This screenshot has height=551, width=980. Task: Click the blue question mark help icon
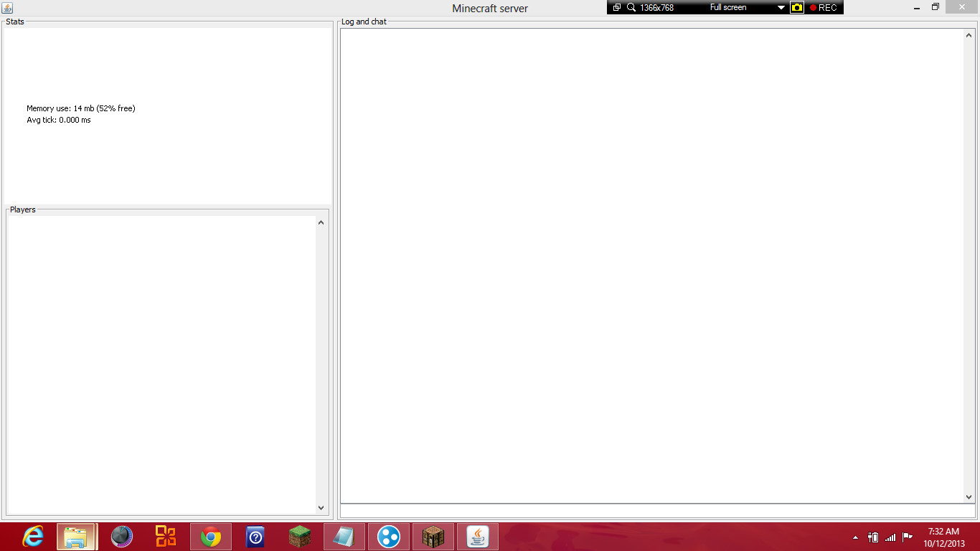click(255, 537)
